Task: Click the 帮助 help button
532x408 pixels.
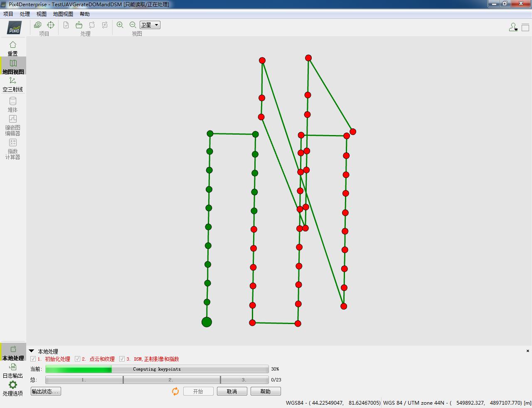Action: click(x=266, y=391)
